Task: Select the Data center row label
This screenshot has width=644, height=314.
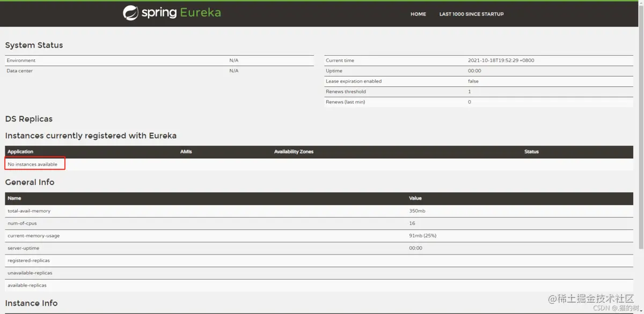Action: tap(19, 71)
